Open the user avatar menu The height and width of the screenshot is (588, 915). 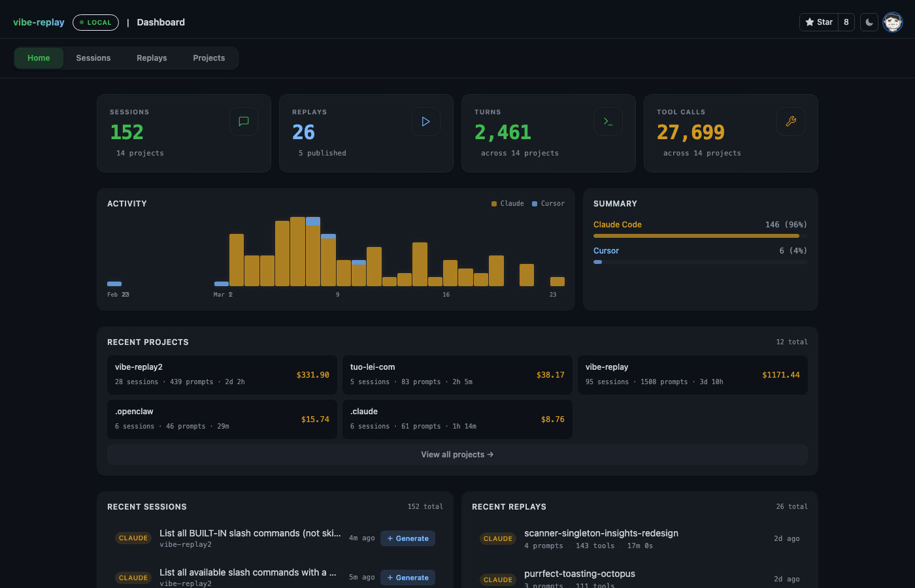coord(892,22)
